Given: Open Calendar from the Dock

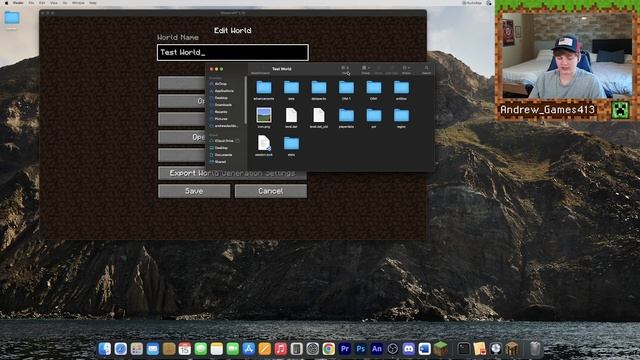Looking at the screenshot, I should click(184, 349).
